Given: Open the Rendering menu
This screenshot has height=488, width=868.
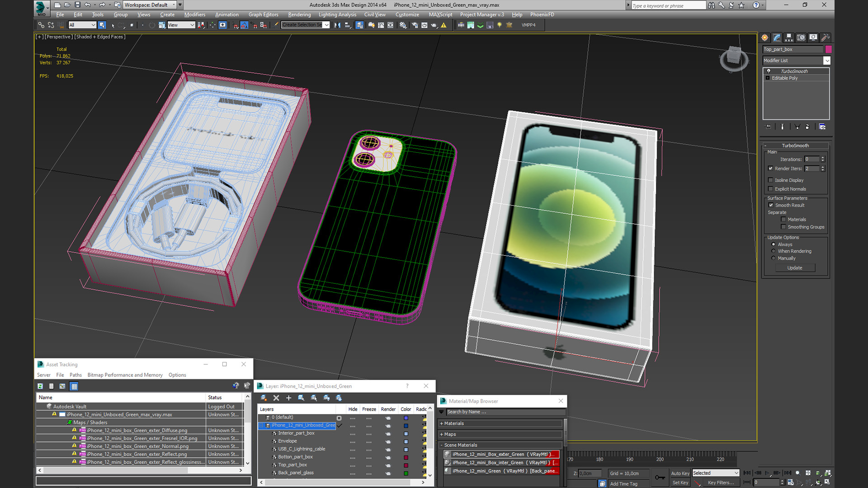Looking at the screenshot, I should pyautogui.click(x=299, y=14).
